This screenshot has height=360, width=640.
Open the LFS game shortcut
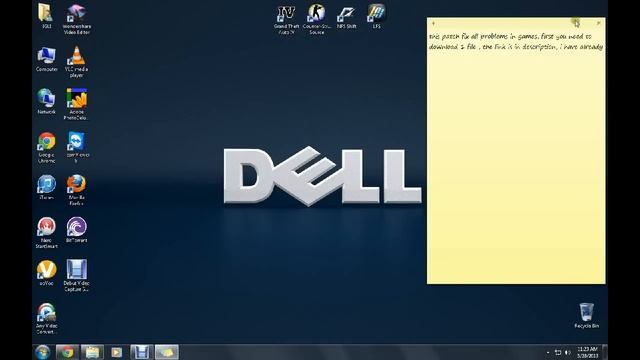pyautogui.click(x=376, y=16)
